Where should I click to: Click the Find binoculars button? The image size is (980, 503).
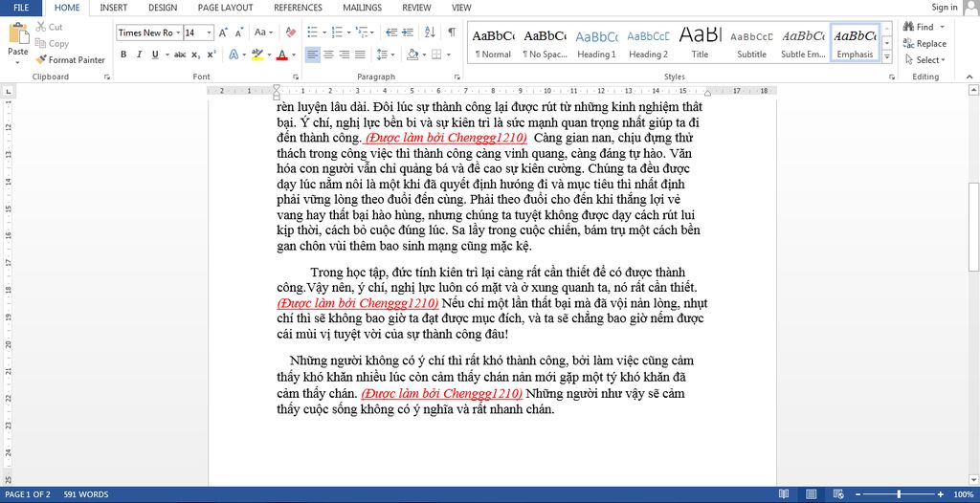(918, 27)
